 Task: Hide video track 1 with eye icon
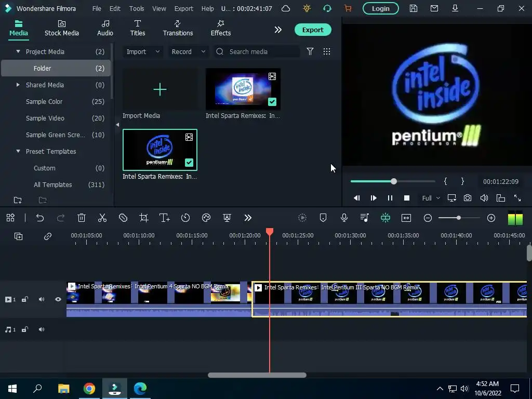click(58, 299)
